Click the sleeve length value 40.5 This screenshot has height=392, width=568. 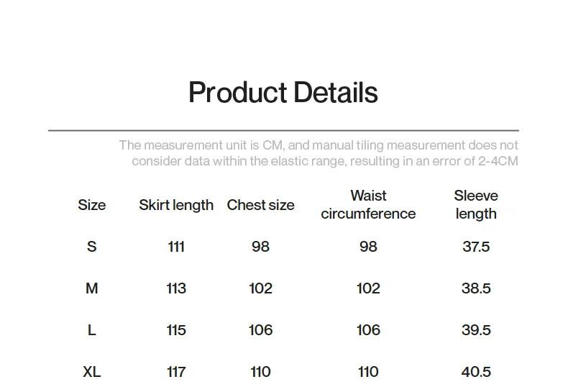[476, 372]
